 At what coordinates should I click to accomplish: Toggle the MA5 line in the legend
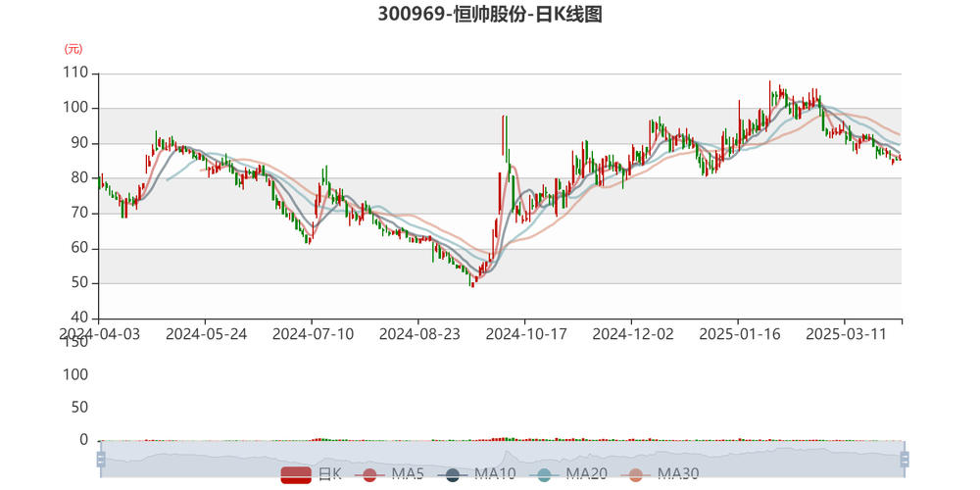click(x=389, y=474)
